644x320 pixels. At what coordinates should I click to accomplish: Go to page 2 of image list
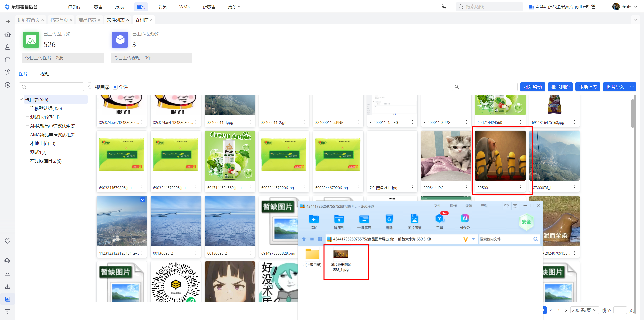pos(551,310)
